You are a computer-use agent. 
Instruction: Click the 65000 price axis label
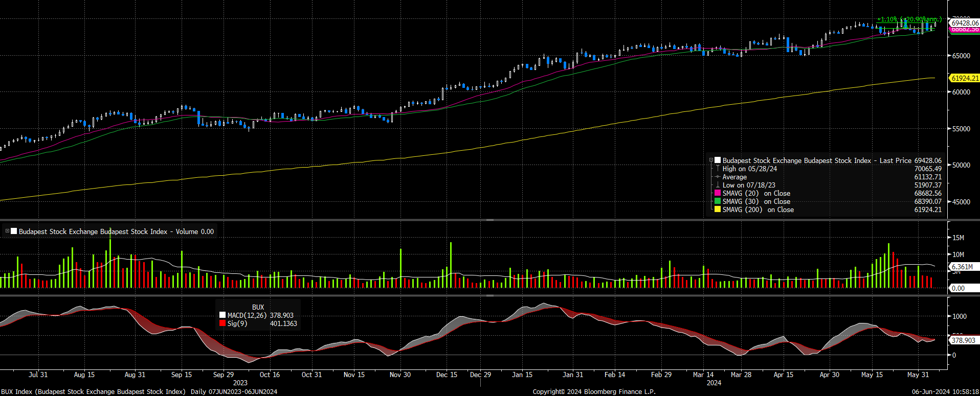[x=961, y=56]
